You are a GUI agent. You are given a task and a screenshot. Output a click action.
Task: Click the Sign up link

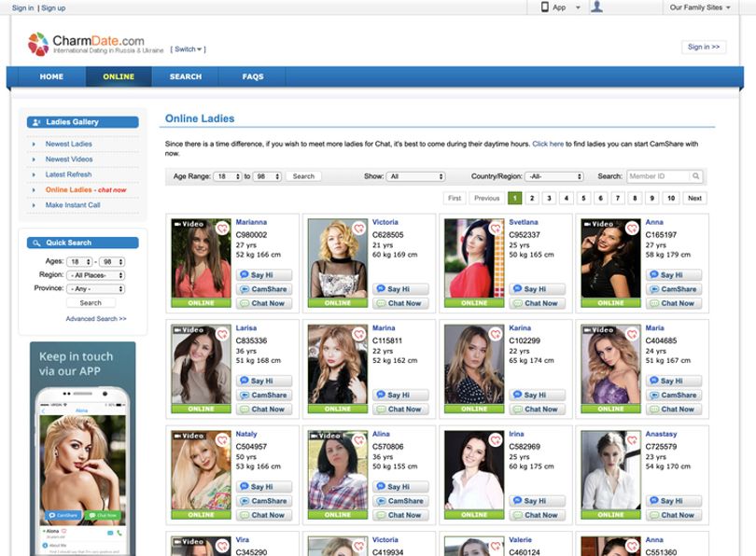(x=53, y=7)
